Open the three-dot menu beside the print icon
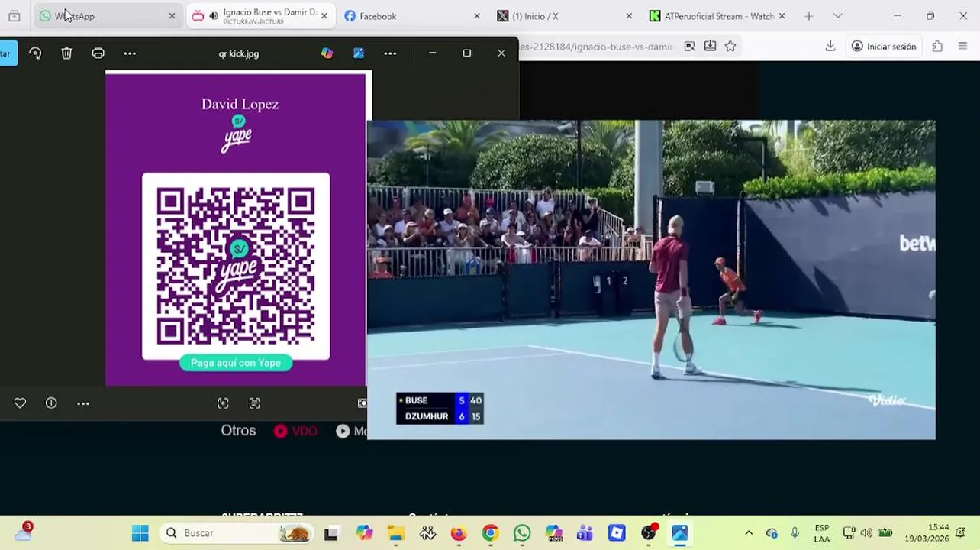980x550 pixels. point(130,53)
